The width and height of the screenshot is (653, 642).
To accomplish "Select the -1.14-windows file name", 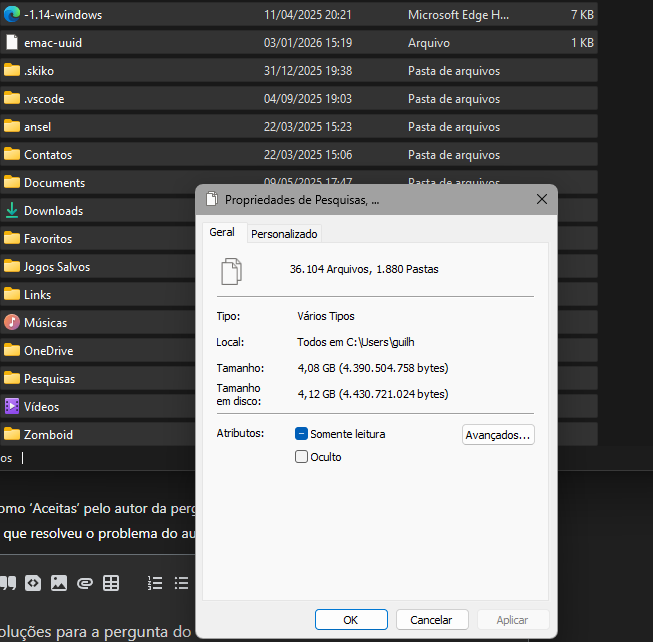I will [x=63, y=15].
